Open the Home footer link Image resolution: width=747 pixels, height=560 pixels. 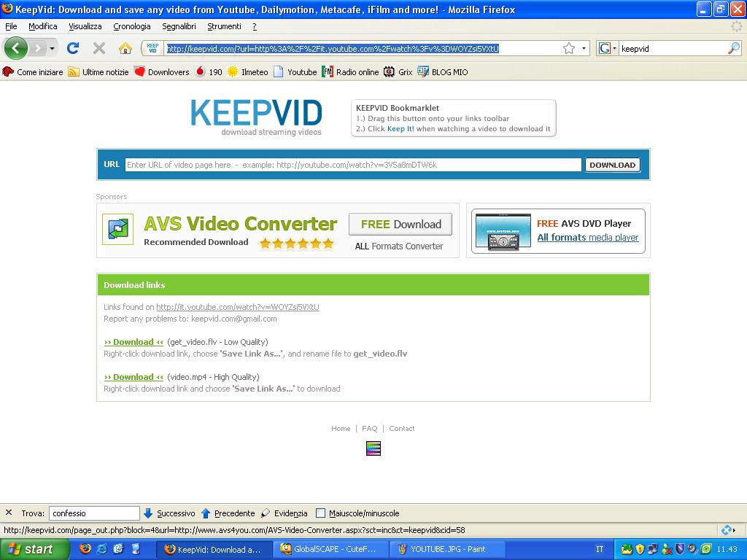341,429
